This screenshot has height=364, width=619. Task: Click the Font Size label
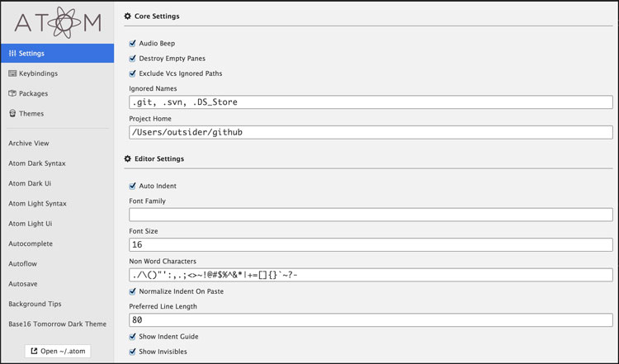click(144, 231)
